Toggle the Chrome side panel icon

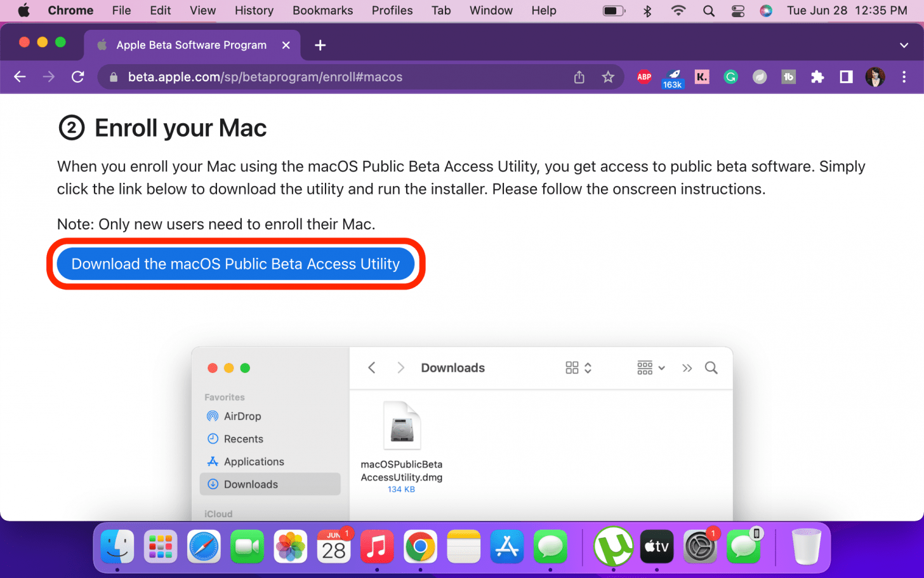tap(846, 77)
